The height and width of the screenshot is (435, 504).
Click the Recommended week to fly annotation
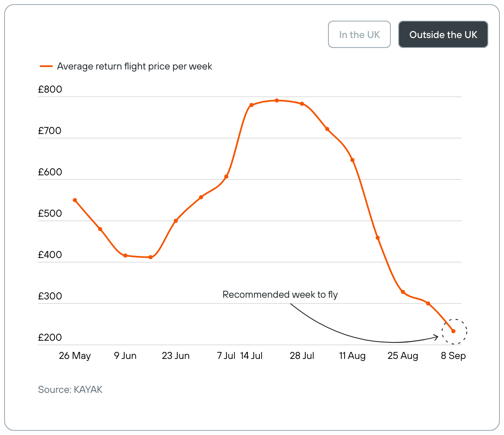coord(280,294)
